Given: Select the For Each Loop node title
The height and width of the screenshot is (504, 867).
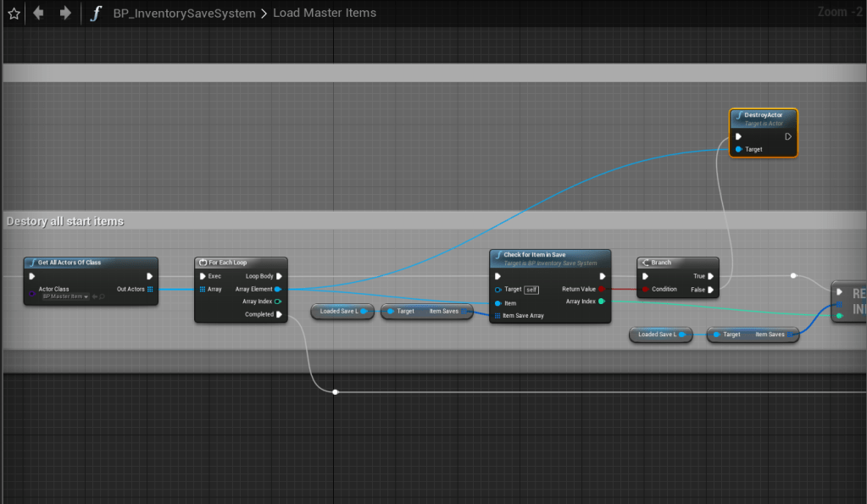Looking at the screenshot, I should [227, 263].
